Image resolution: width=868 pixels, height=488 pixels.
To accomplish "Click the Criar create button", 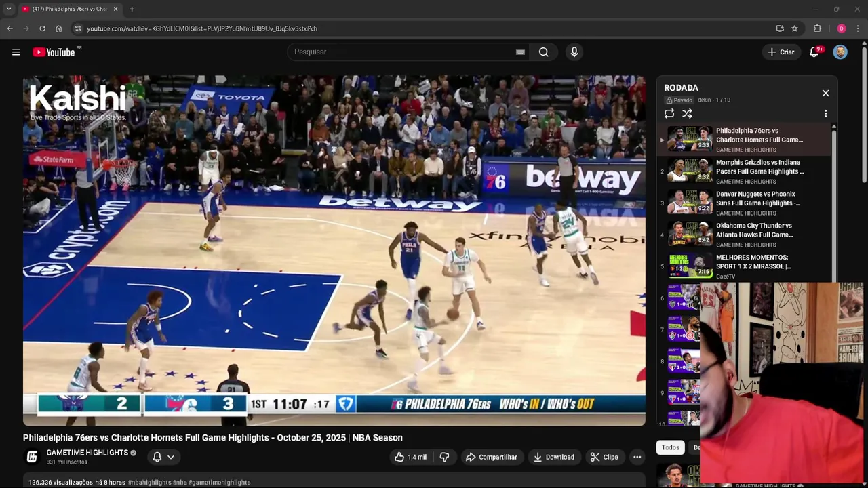I will [781, 52].
